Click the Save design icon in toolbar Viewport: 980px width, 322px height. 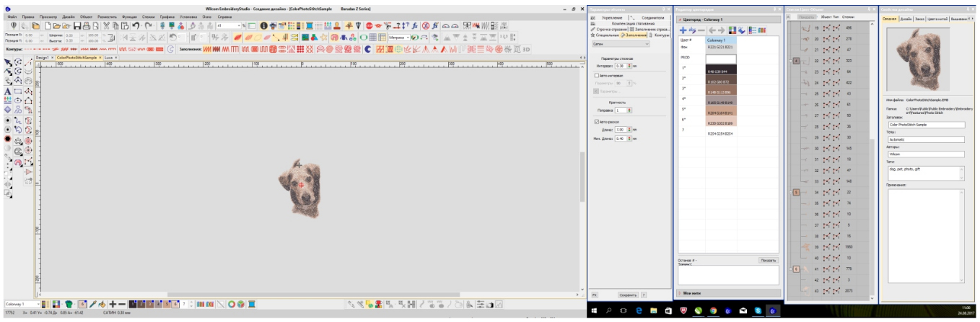pyautogui.click(x=76, y=25)
